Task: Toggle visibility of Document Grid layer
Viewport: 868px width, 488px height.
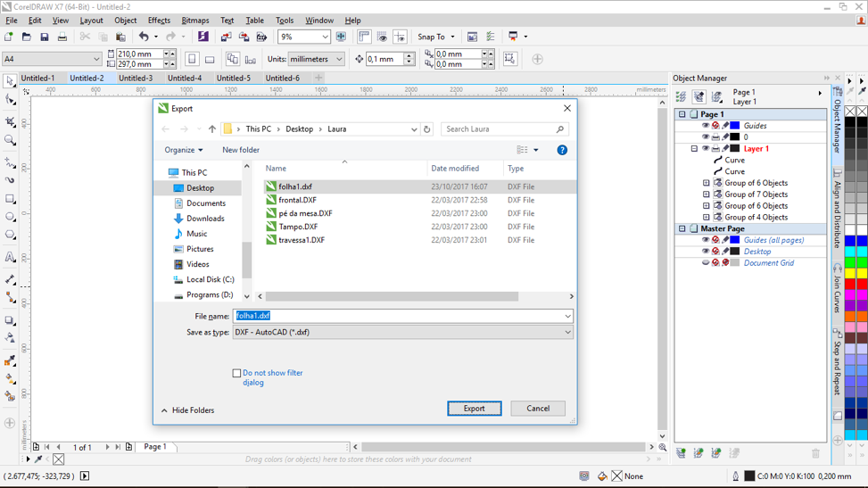Action: pos(706,262)
